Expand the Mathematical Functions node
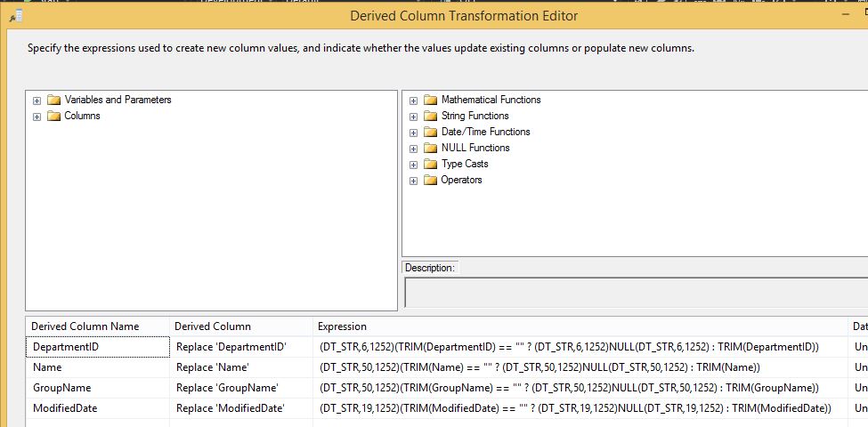Image resolution: width=868 pixels, height=427 pixels. click(414, 101)
